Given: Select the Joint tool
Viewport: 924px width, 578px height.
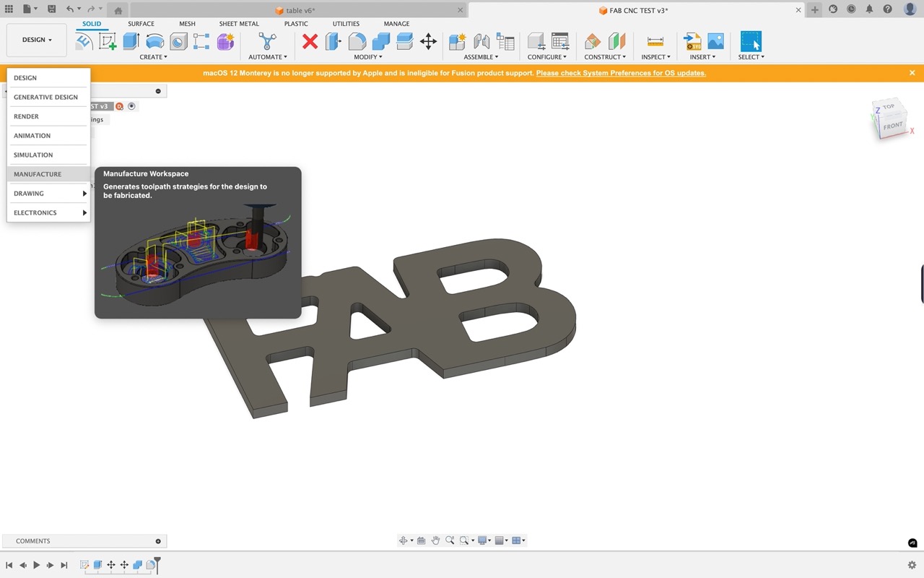Looking at the screenshot, I should pyautogui.click(x=481, y=41).
